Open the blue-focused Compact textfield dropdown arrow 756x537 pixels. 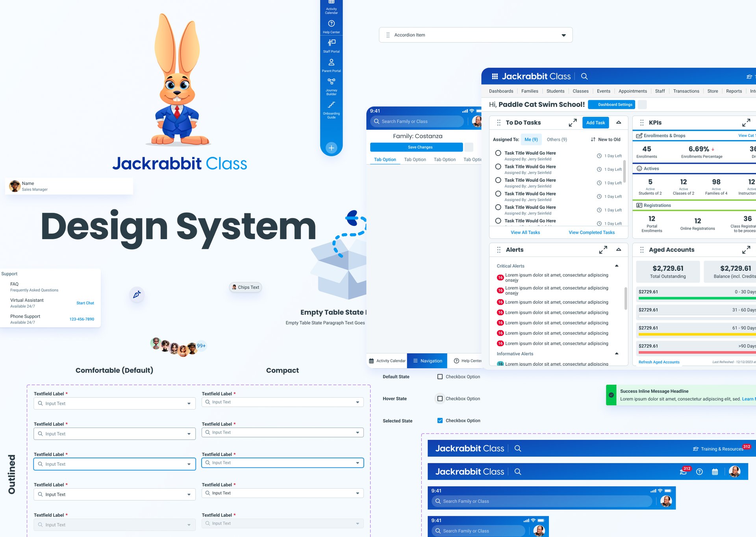pos(358,463)
